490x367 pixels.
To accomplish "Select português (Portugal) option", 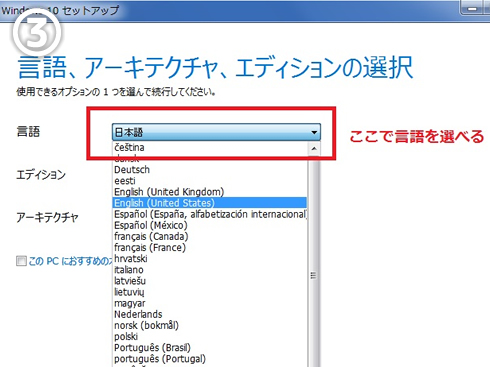I will pyautogui.click(x=210, y=359).
